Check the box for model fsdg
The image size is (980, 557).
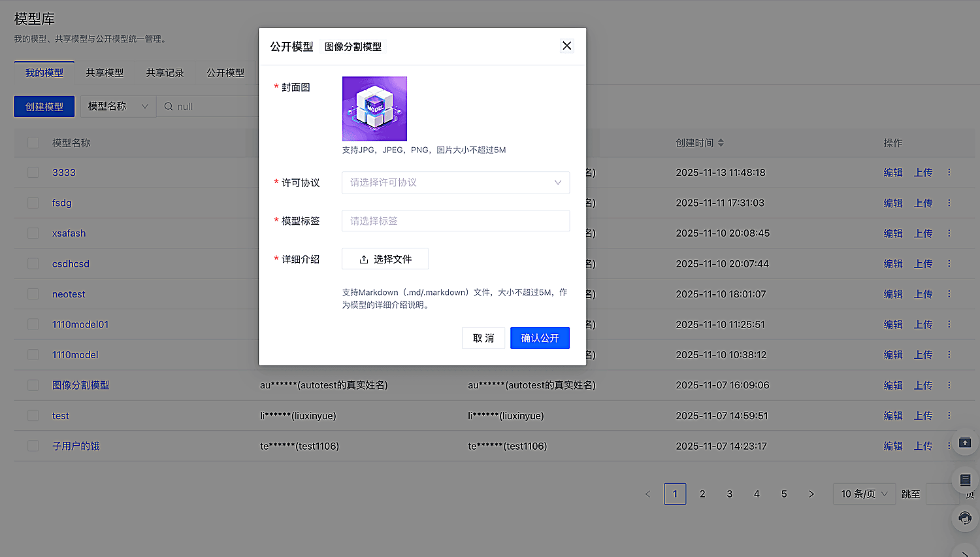[33, 203]
